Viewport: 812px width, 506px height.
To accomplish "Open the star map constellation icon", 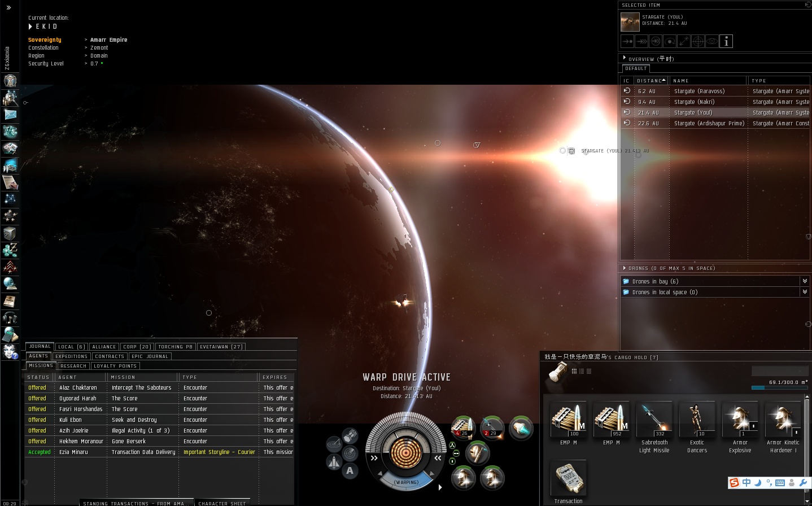I will (10, 199).
